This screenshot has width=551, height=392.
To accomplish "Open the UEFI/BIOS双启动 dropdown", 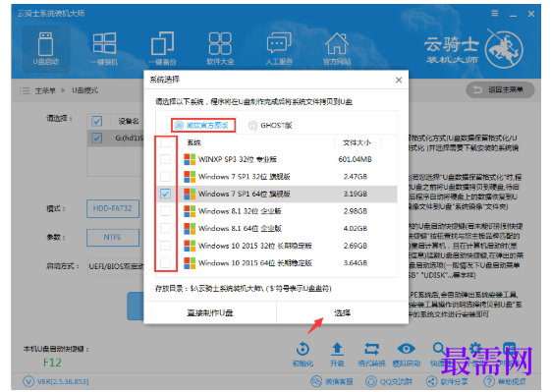I will (116, 266).
